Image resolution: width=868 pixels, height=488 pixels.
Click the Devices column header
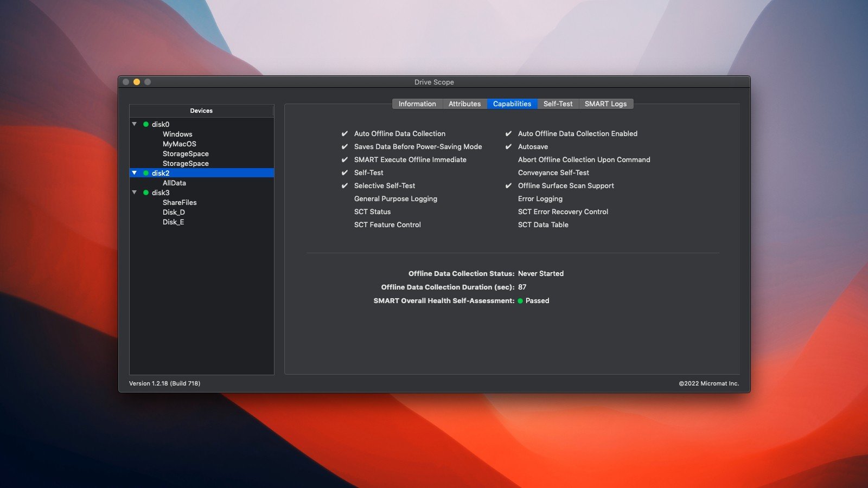201,111
